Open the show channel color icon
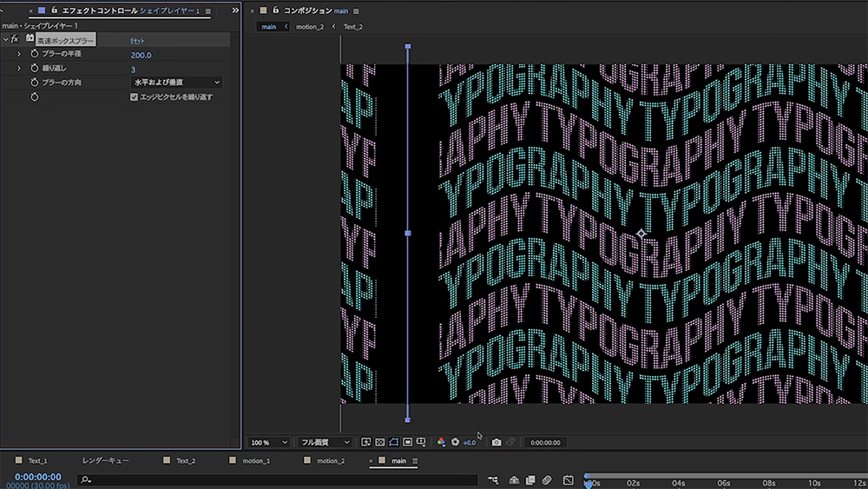 coord(441,442)
